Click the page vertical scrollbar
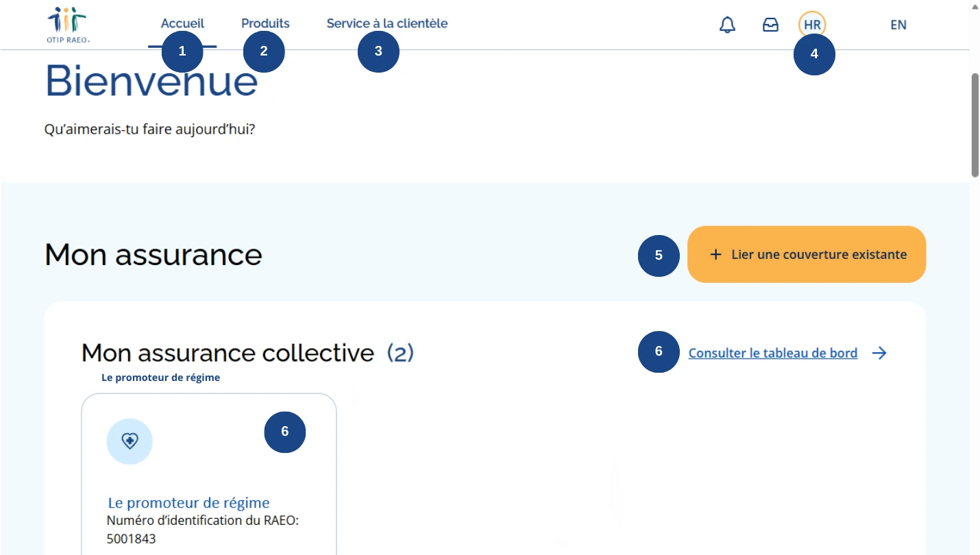980x555 pixels. [x=975, y=125]
